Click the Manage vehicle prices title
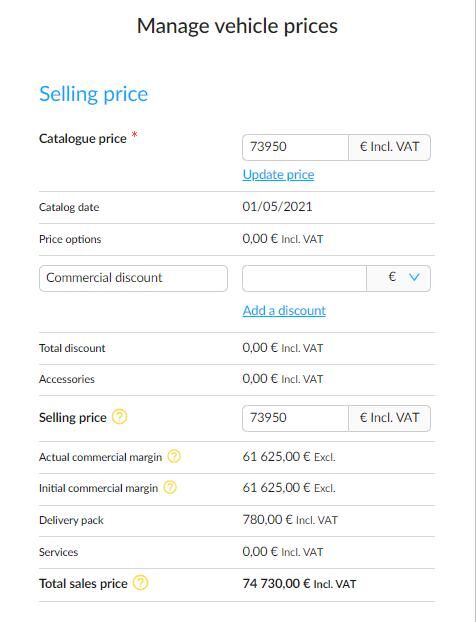This screenshot has height=622, width=476. pos(237,26)
